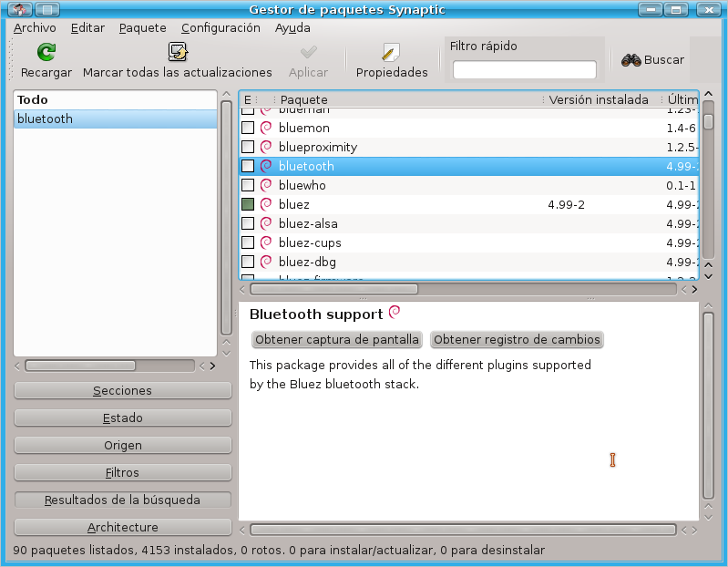Select Todo in the left category list

[115, 100]
